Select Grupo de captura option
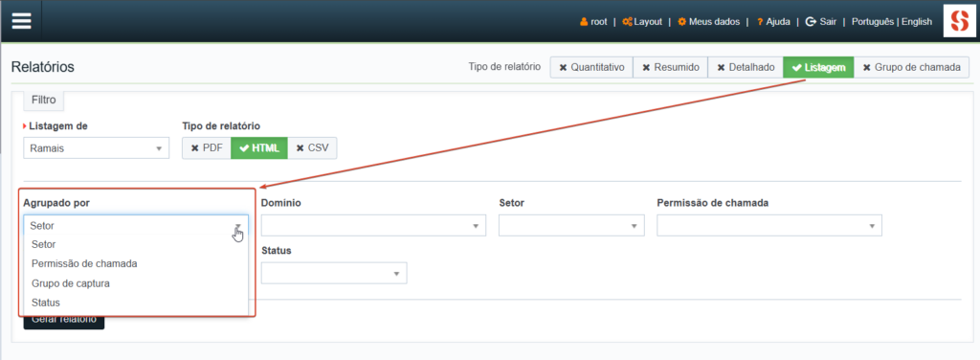Viewport: 980px width, 360px height. [x=136, y=283]
